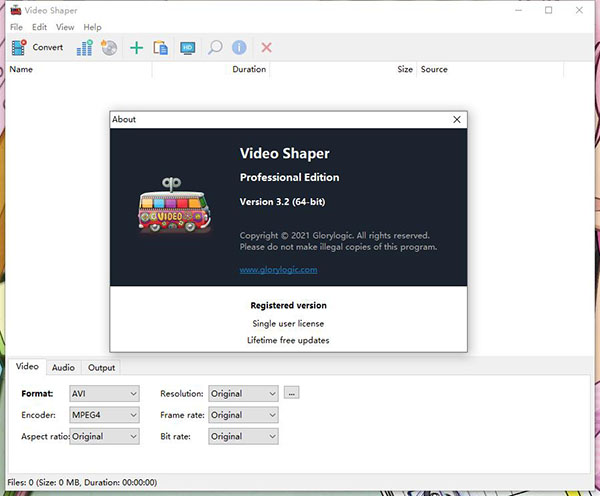600x496 pixels.
Task: Open the File menu
Action: click(x=16, y=27)
